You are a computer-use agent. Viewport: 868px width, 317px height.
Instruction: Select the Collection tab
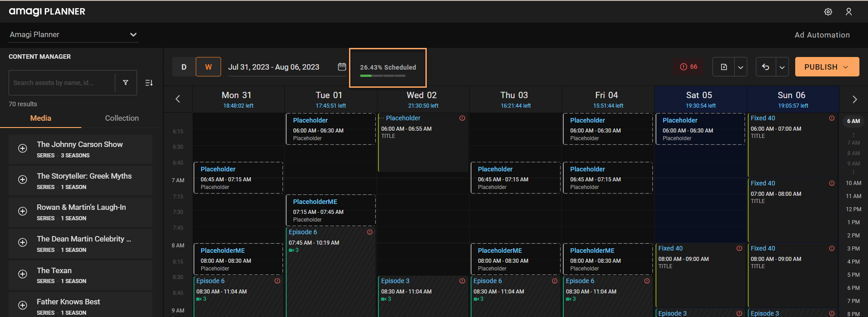[122, 118]
